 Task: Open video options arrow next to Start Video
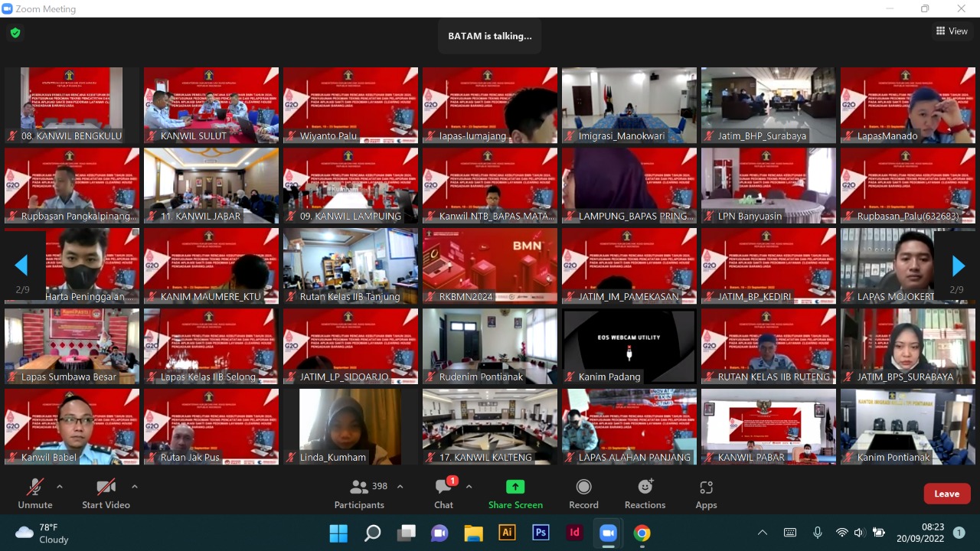[135, 487]
